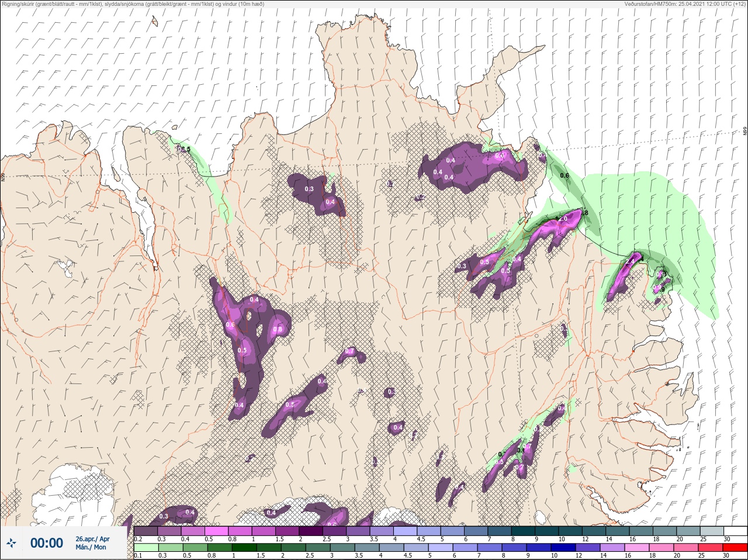Click the Veðurstofan/HM750m model run text
This screenshot has height=560, width=748.
click(x=685, y=4)
